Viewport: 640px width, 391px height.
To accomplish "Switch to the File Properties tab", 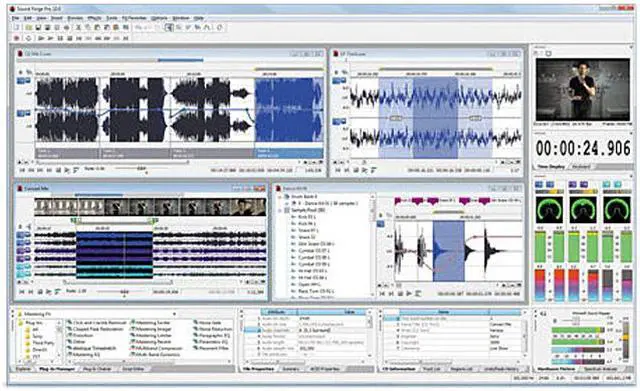I will pos(258,369).
